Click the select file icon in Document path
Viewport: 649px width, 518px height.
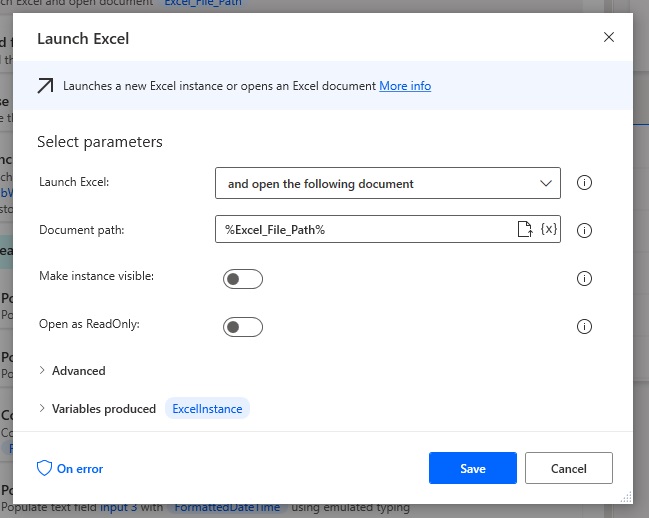(x=525, y=229)
